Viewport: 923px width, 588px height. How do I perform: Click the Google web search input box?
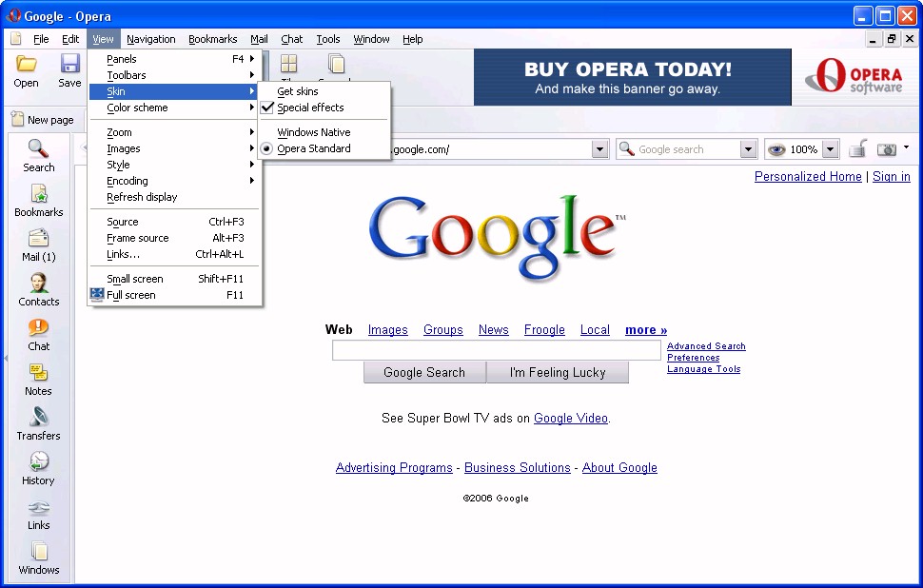click(x=496, y=350)
